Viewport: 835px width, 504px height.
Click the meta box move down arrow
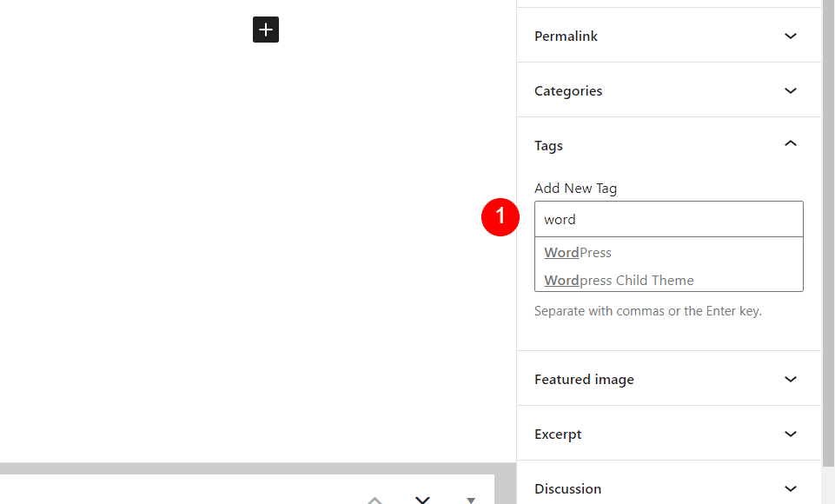[422, 500]
